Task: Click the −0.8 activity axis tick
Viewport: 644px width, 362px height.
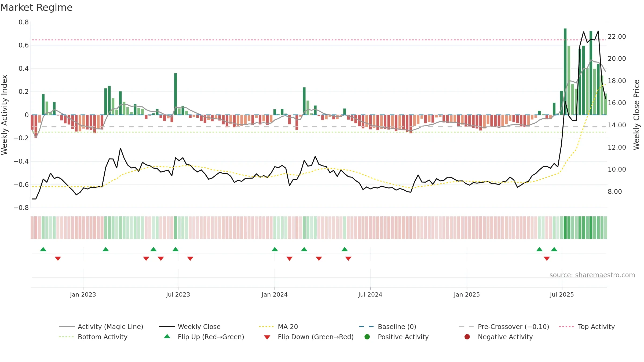Action: (21, 208)
